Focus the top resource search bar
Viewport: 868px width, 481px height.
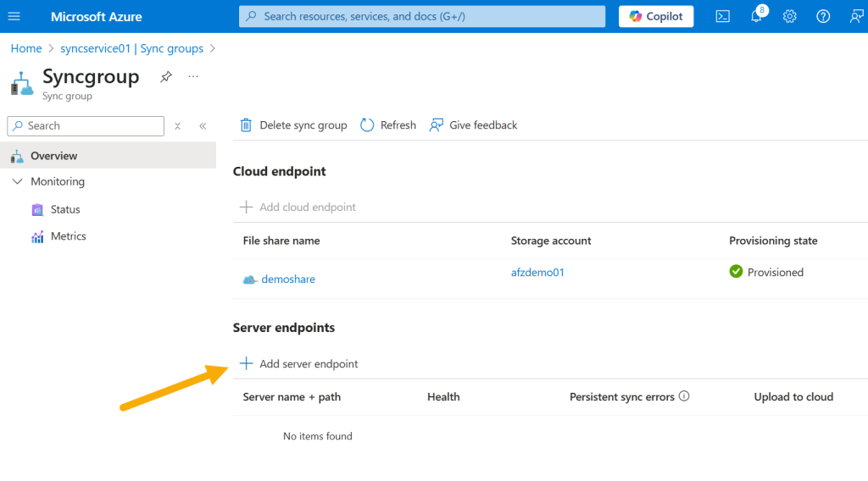pos(422,17)
